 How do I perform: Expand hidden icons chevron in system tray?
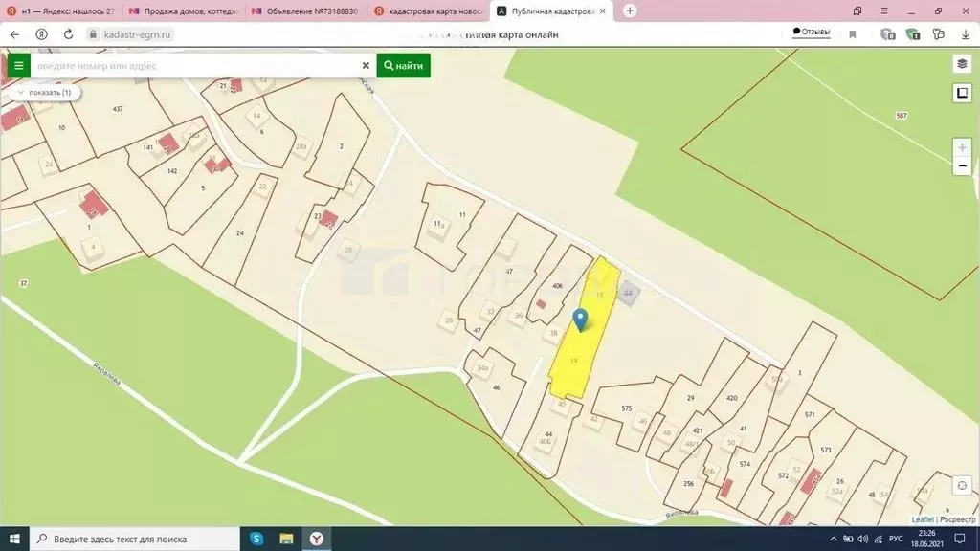tap(835, 539)
